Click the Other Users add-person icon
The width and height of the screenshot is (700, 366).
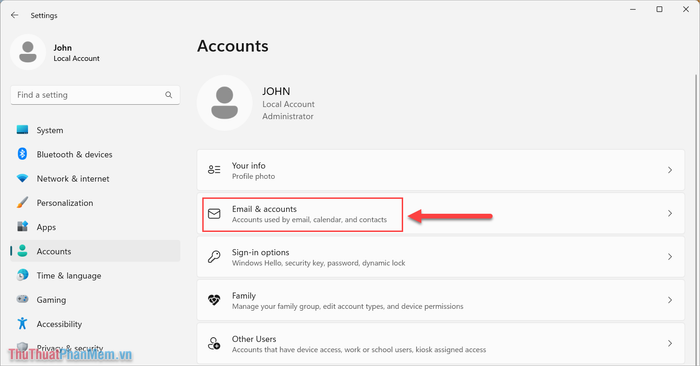[214, 343]
